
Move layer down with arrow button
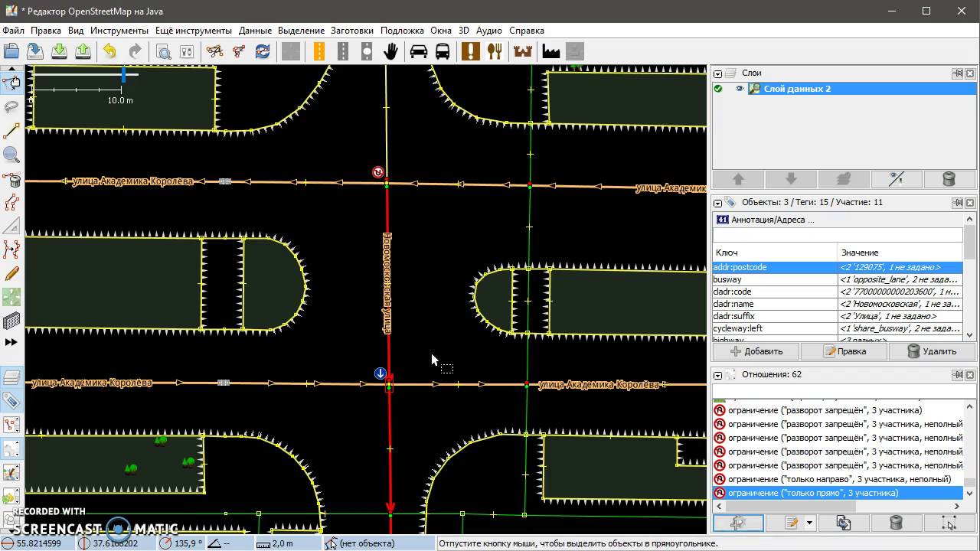coord(791,179)
